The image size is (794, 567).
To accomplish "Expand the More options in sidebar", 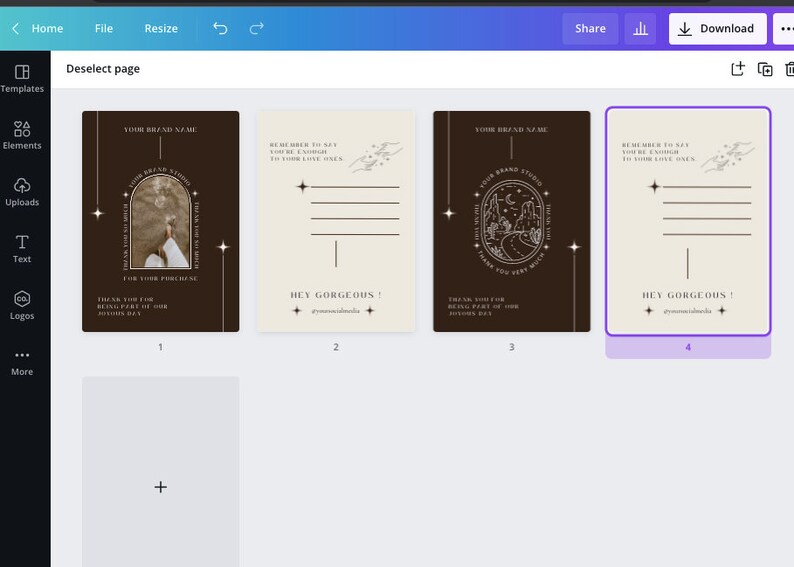I will pyautogui.click(x=22, y=362).
